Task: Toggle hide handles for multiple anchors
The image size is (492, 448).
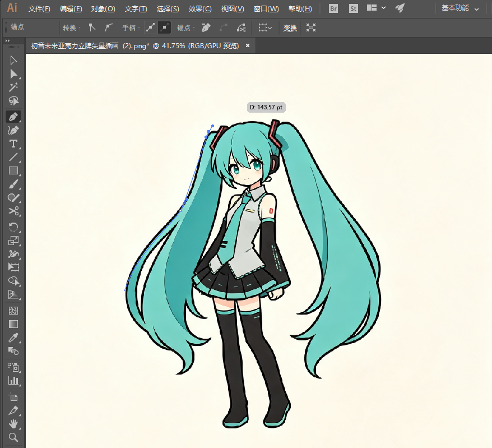Action: coord(164,27)
